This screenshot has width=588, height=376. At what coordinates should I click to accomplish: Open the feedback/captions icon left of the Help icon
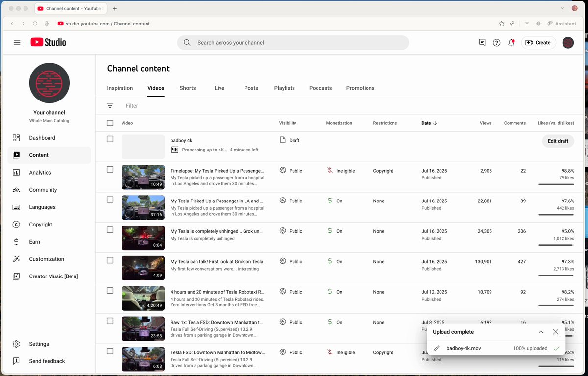[x=482, y=43]
